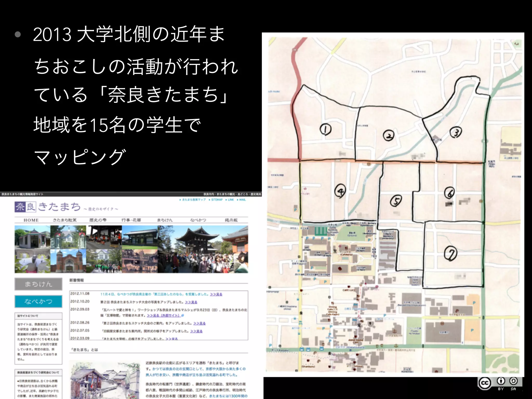Select まちけん in the top navigation bar
Image resolution: width=532 pixels, height=399 pixels.
pos(165,220)
